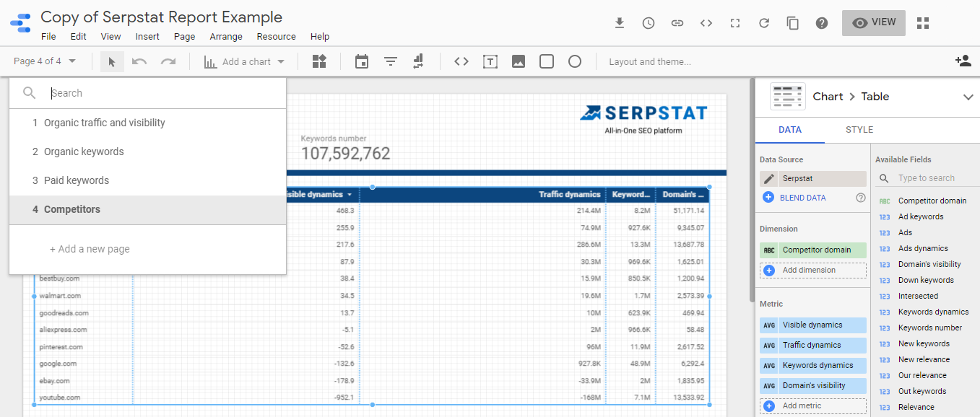Select the text box tool

(x=490, y=61)
